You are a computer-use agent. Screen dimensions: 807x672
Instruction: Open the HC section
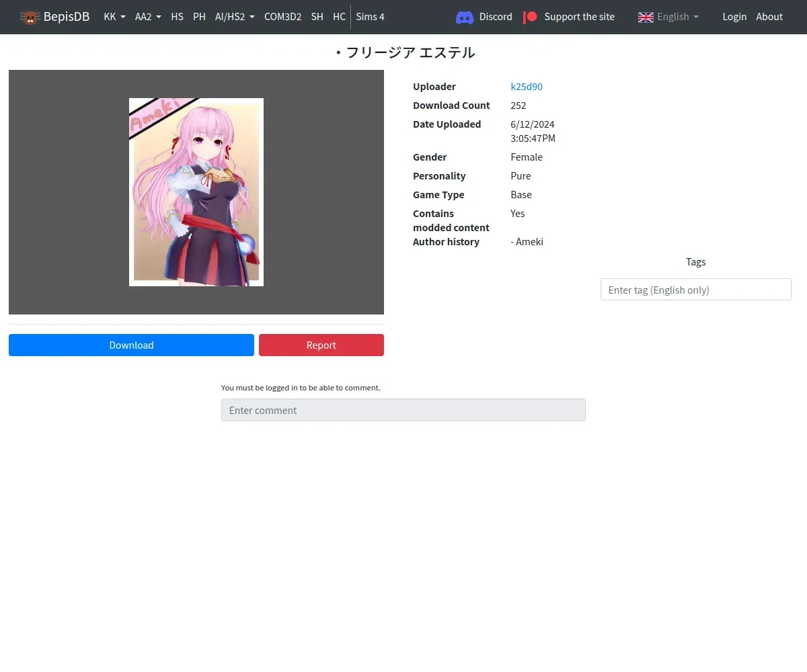point(339,17)
